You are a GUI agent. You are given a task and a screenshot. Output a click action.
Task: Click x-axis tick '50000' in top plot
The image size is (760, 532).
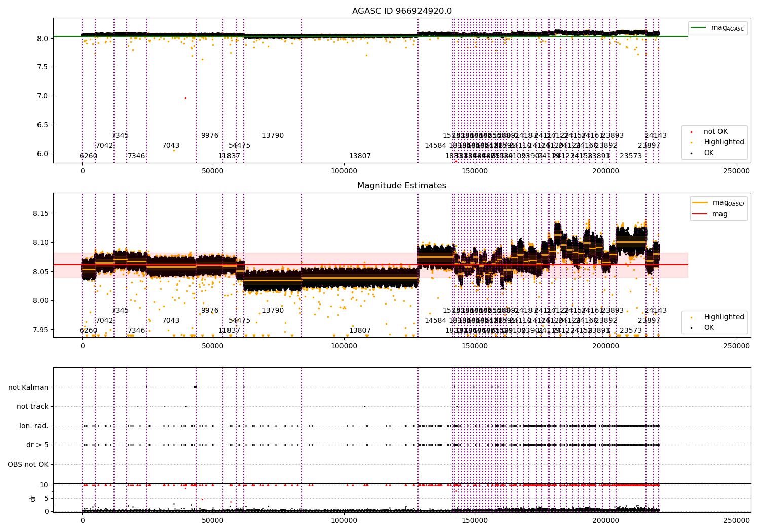[x=213, y=171]
